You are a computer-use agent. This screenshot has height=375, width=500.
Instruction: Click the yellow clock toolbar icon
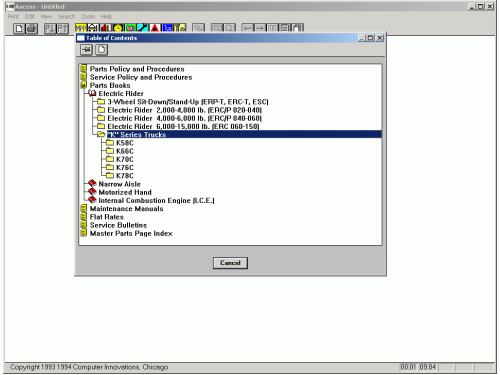tap(118, 28)
